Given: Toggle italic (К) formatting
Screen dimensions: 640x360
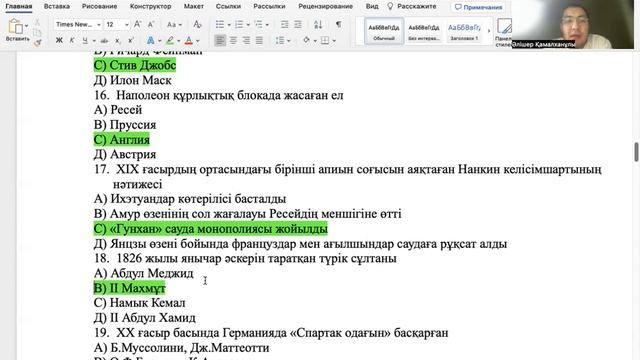Looking at the screenshot, I should [72, 40].
